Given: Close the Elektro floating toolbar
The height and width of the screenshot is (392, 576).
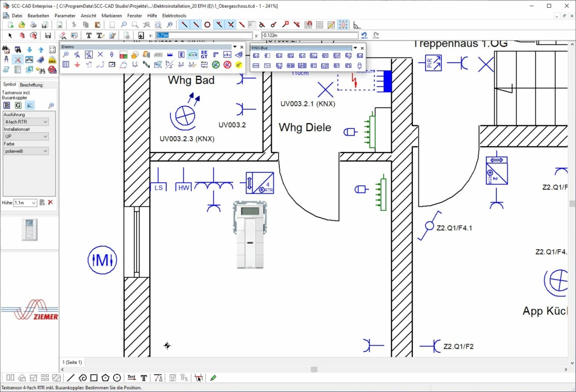Looking at the screenshot, I should coord(242,47).
